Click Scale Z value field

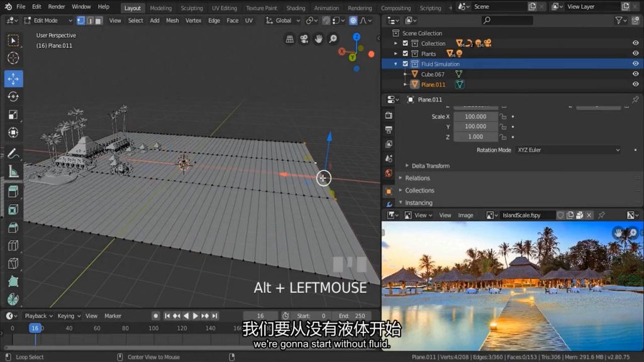click(x=475, y=136)
